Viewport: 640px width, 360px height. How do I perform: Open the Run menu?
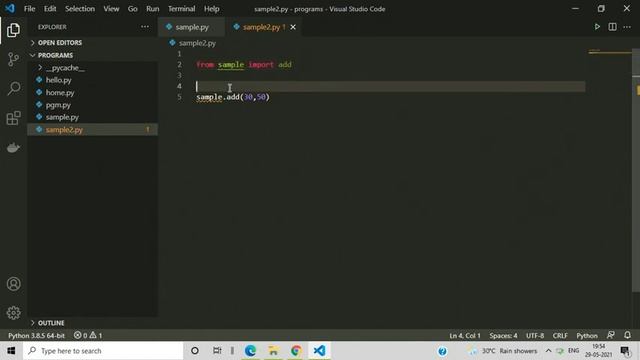point(153,9)
